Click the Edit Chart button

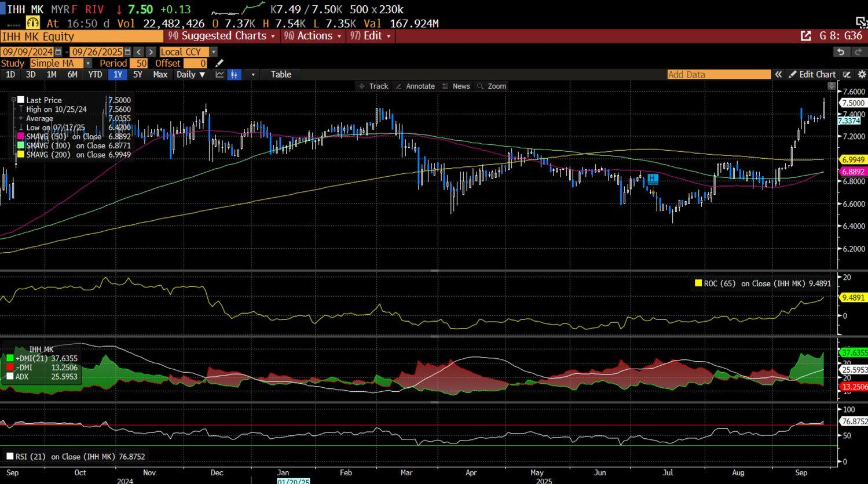pyautogui.click(x=812, y=74)
